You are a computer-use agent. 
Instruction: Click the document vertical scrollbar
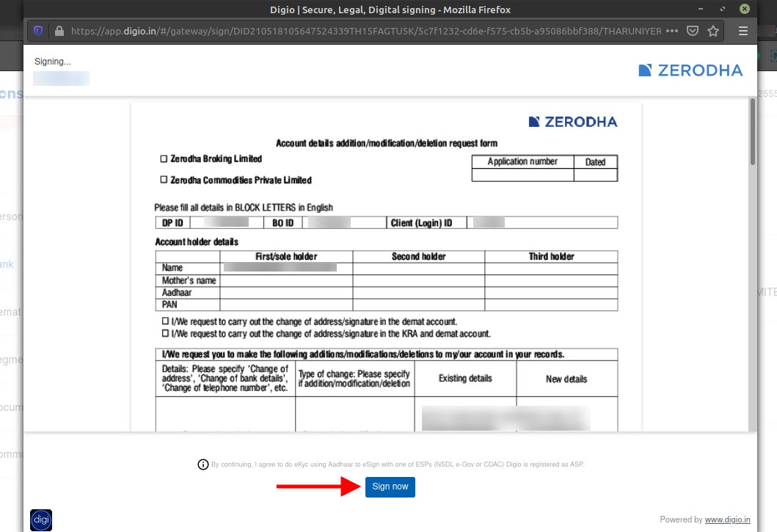tap(752, 132)
